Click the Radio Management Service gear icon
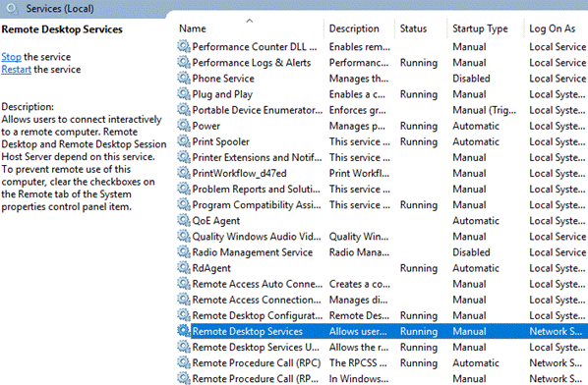The height and width of the screenshot is (385, 588). pos(184,252)
